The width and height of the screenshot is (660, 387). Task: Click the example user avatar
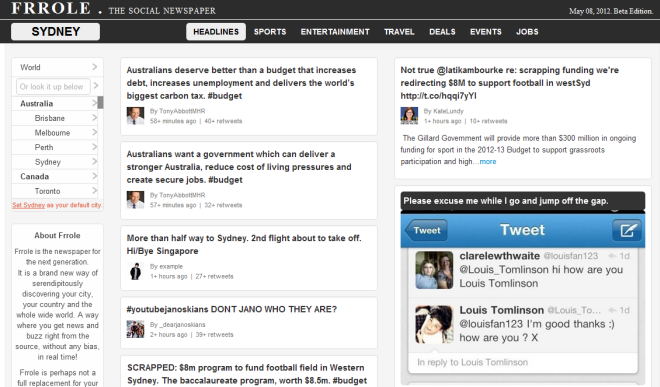(x=135, y=271)
